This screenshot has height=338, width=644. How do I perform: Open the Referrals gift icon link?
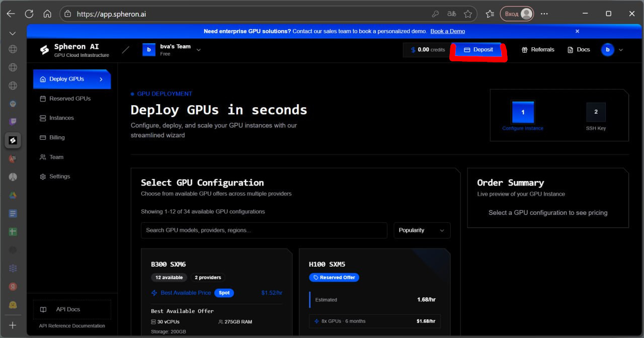(525, 50)
